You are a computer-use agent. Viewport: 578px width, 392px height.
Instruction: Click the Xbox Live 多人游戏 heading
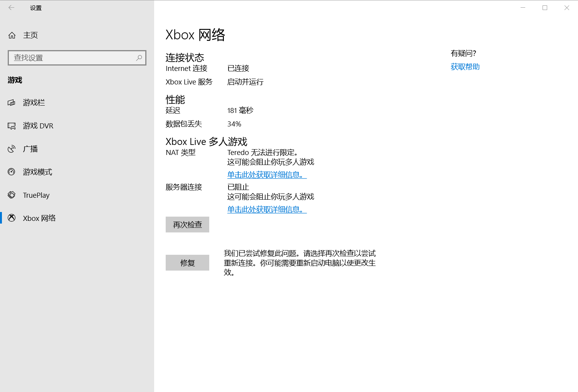coord(207,141)
